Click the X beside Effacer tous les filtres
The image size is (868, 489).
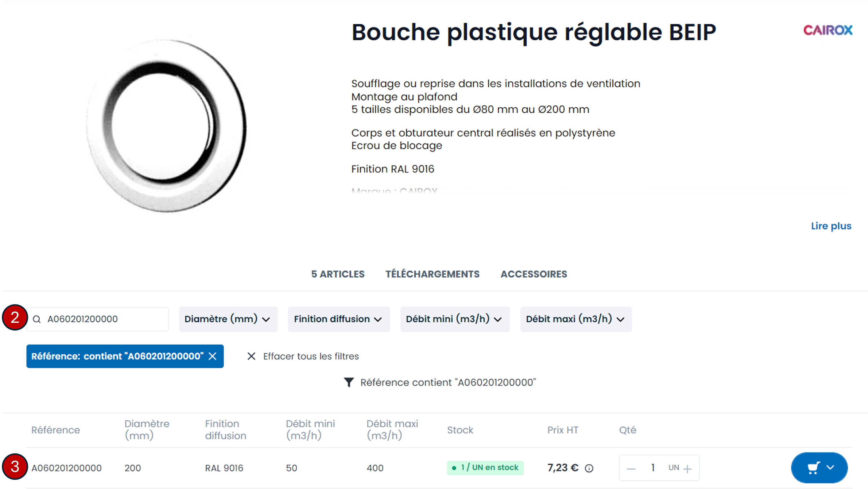pyautogui.click(x=252, y=356)
